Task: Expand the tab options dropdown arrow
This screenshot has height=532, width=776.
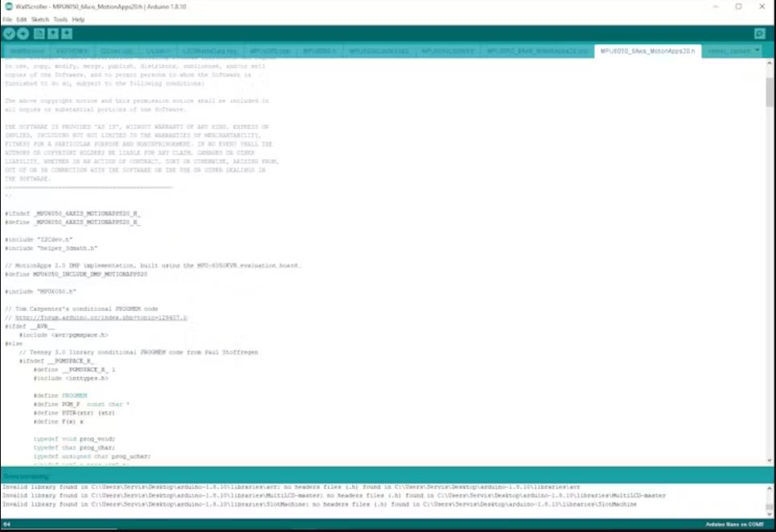Action: tap(758, 51)
